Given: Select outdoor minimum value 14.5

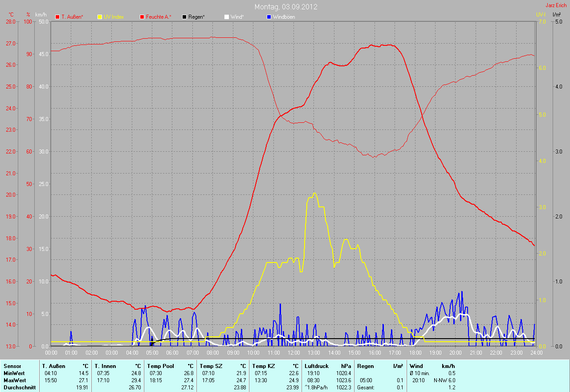Looking at the screenshot, I should coord(84,373).
